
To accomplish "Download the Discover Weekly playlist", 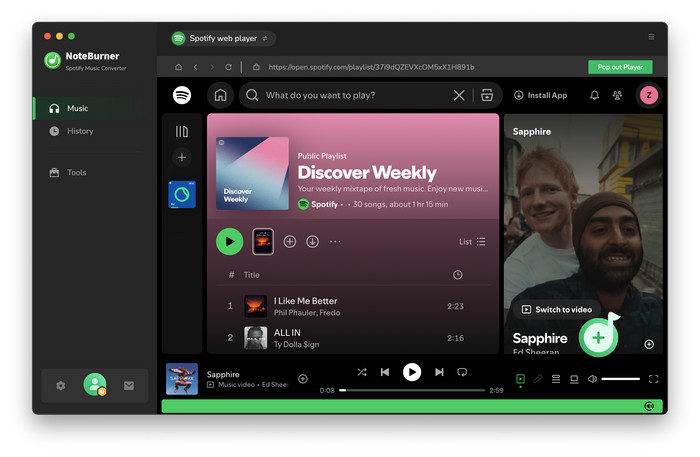I will 312,241.
